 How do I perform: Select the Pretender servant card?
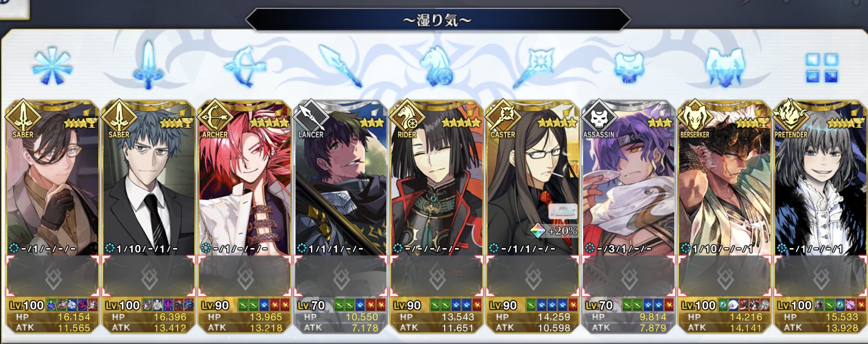click(820, 216)
